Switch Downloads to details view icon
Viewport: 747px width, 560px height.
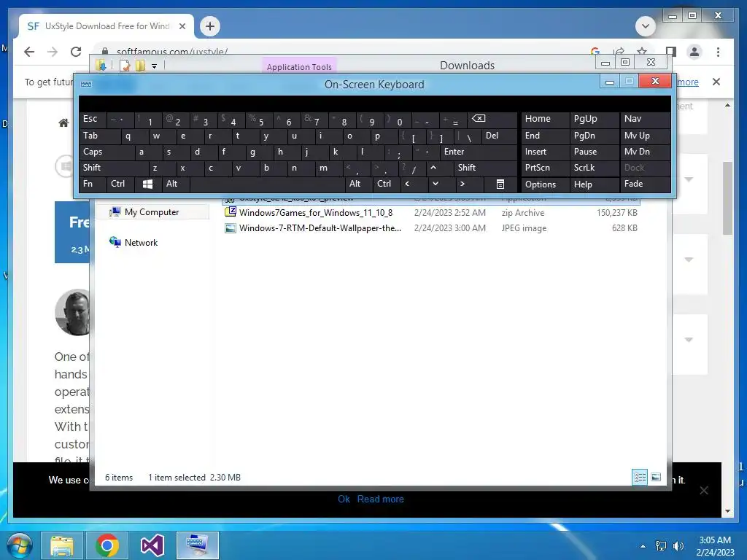click(639, 477)
